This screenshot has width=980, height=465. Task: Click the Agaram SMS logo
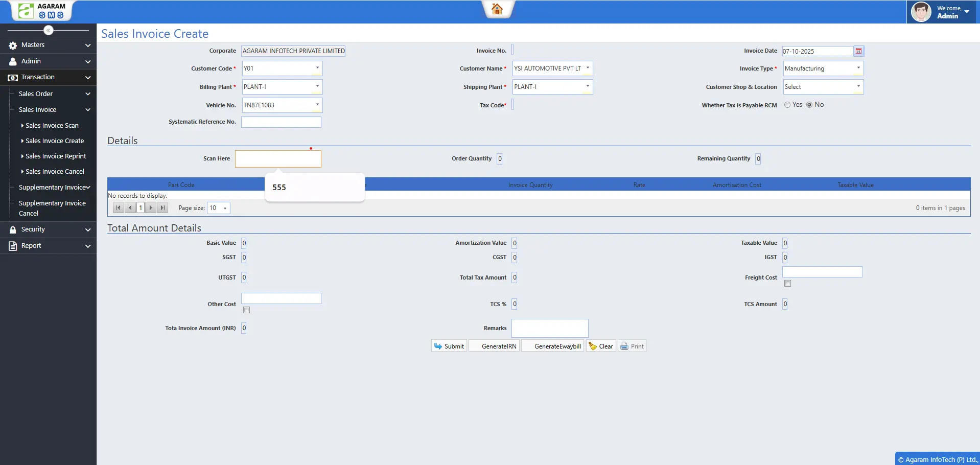[x=42, y=11]
